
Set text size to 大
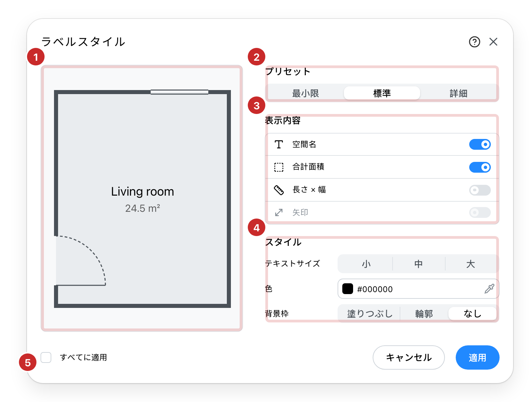pos(471,264)
